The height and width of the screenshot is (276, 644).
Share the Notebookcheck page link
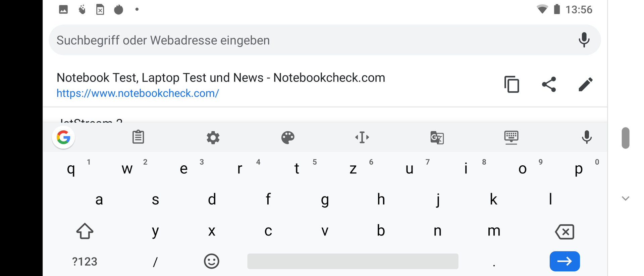549,84
